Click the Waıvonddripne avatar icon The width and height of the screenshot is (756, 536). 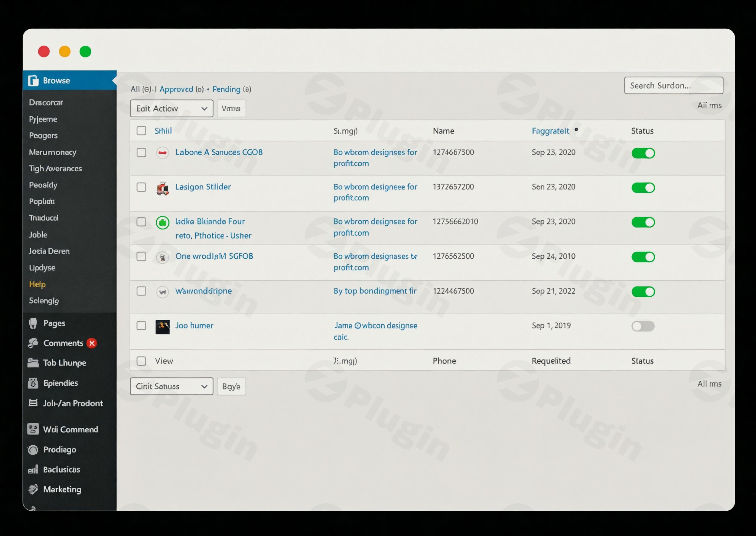pyautogui.click(x=162, y=292)
